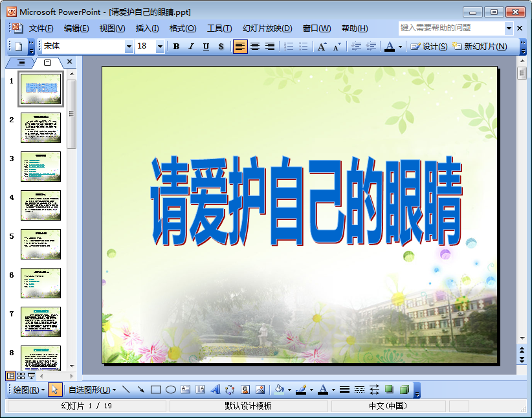Open the 工具 menu
Screen dimensions: 532x418
pos(219,28)
